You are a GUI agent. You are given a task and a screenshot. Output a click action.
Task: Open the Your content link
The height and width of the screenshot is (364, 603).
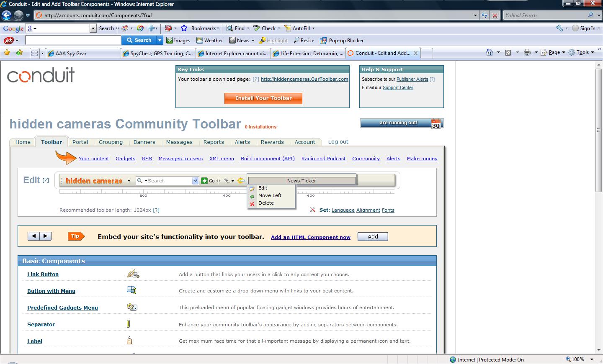click(x=94, y=159)
